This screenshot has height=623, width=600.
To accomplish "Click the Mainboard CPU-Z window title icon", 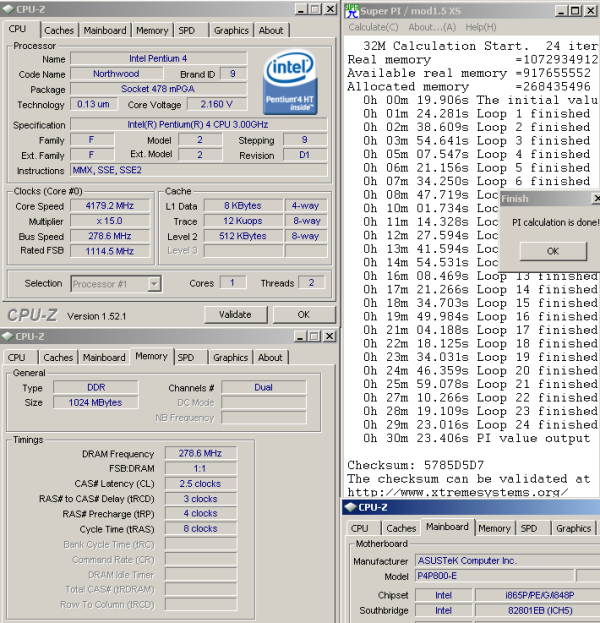I will click(x=350, y=507).
